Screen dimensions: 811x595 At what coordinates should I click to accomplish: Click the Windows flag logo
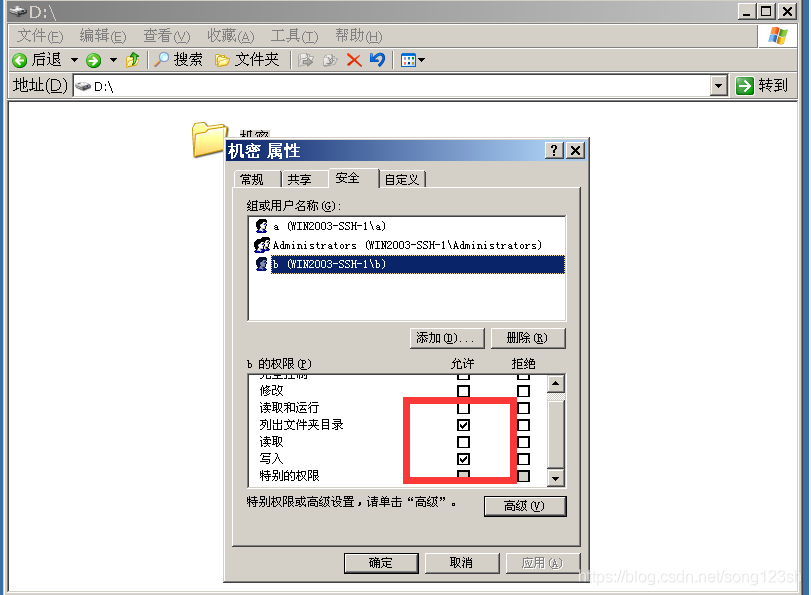pyautogui.click(x=777, y=36)
